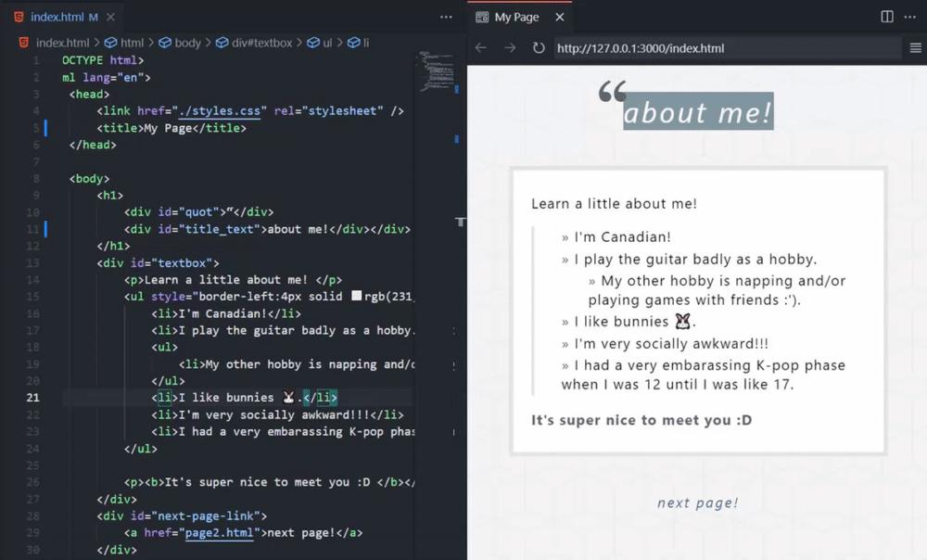This screenshot has height=560, width=927.
Task: Open the editor group More Actions ellipsis
Action: 446,17
